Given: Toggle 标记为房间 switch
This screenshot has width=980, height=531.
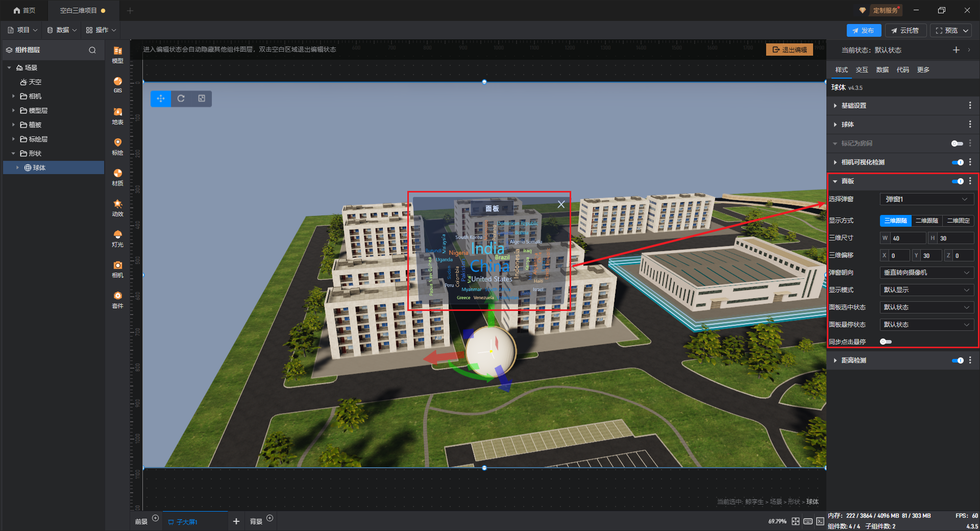Looking at the screenshot, I should 957,143.
